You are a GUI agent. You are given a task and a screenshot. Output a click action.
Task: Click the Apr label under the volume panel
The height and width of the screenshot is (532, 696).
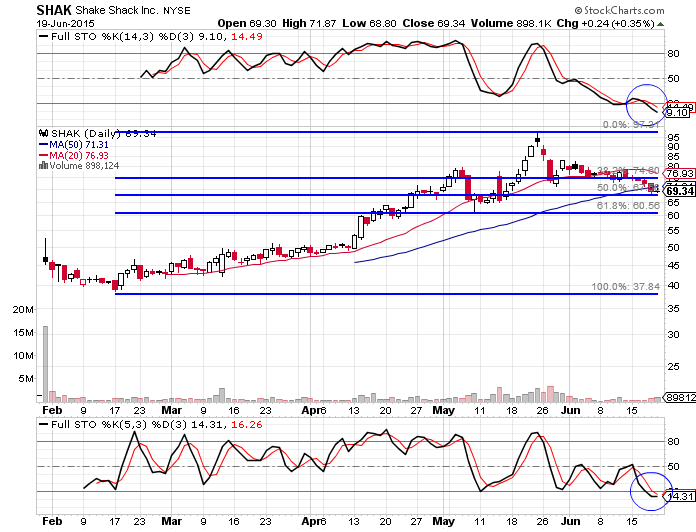tap(310, 410)
